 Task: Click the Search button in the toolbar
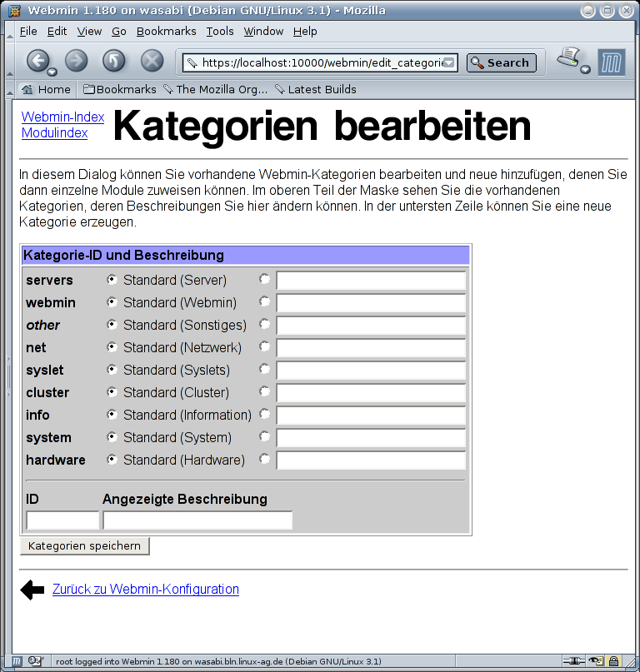click(501, 63)
